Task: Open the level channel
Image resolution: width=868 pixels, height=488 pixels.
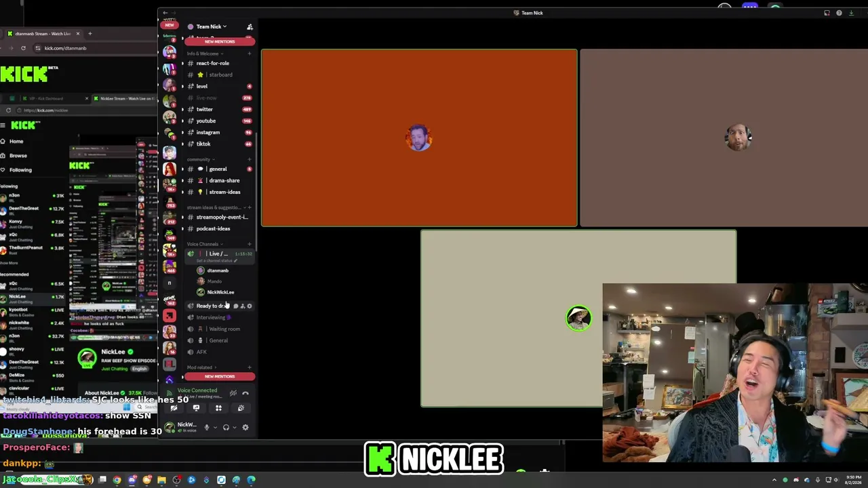Action: (218, 86)
